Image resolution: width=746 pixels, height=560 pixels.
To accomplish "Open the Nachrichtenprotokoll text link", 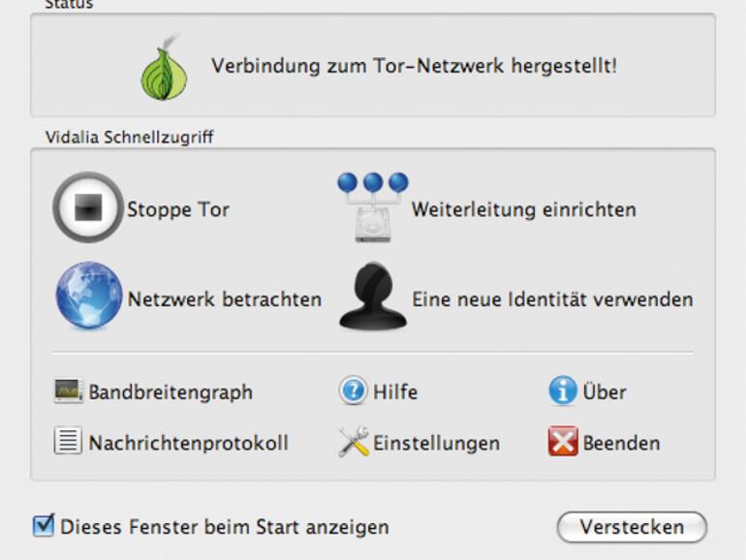I will (x=188, y=443).
